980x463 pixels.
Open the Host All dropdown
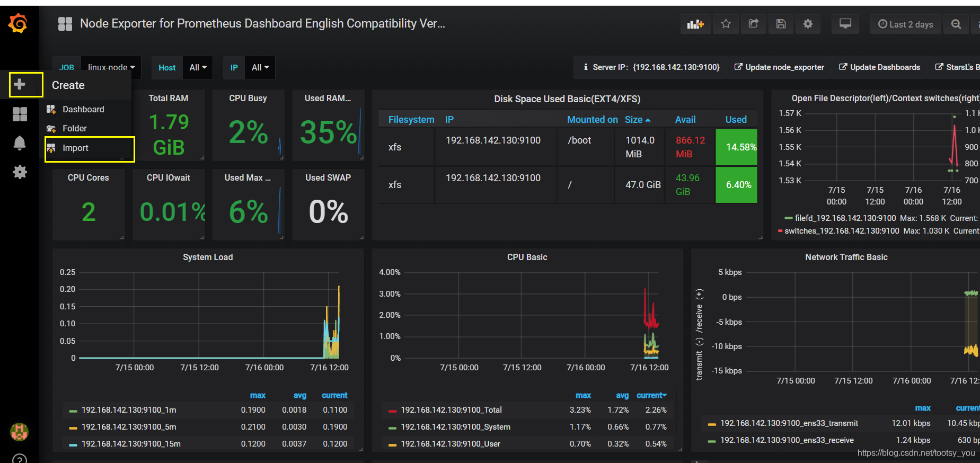(198, 68)
